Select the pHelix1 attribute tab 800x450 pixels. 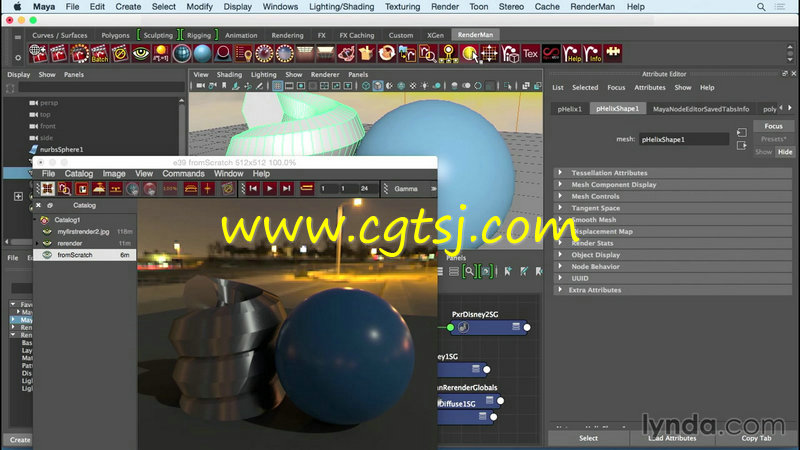569,109
